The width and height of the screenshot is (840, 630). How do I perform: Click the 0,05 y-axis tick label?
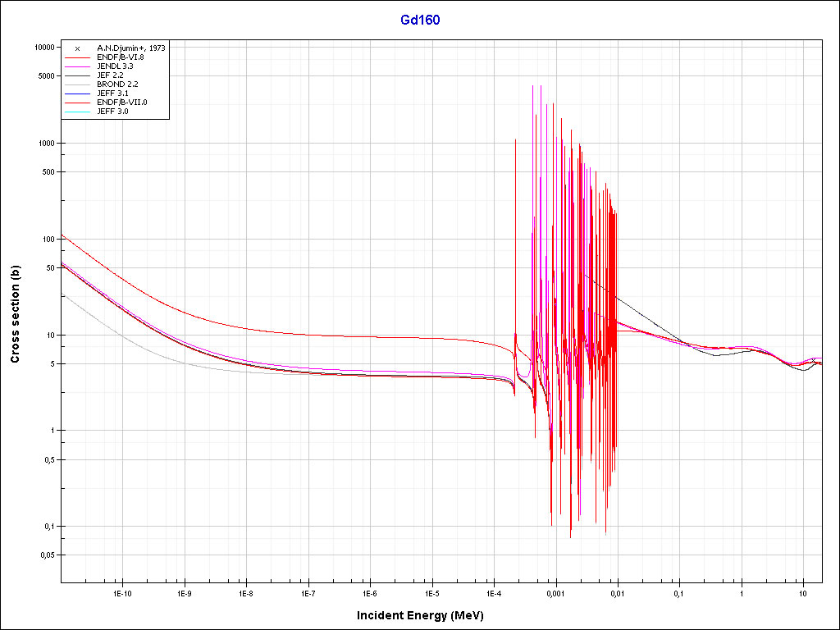click(x=46, y=555)
